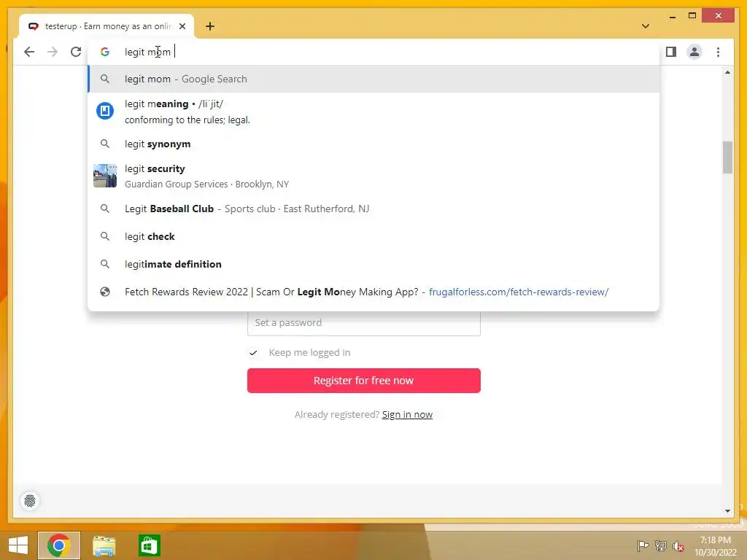Expand the tab search chevron
The width and height of the screenshot is (747, 560).
645,26
